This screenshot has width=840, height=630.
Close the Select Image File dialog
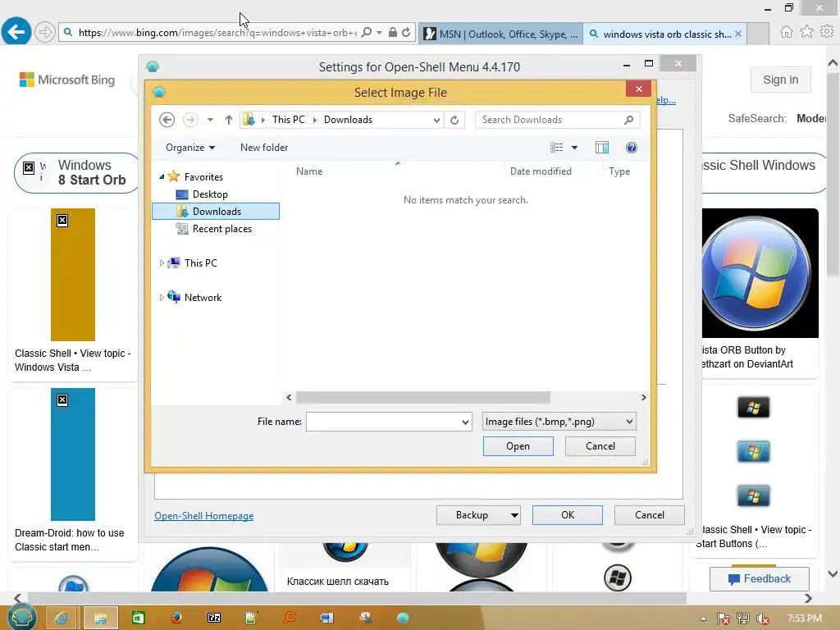[x=638, y=89]
